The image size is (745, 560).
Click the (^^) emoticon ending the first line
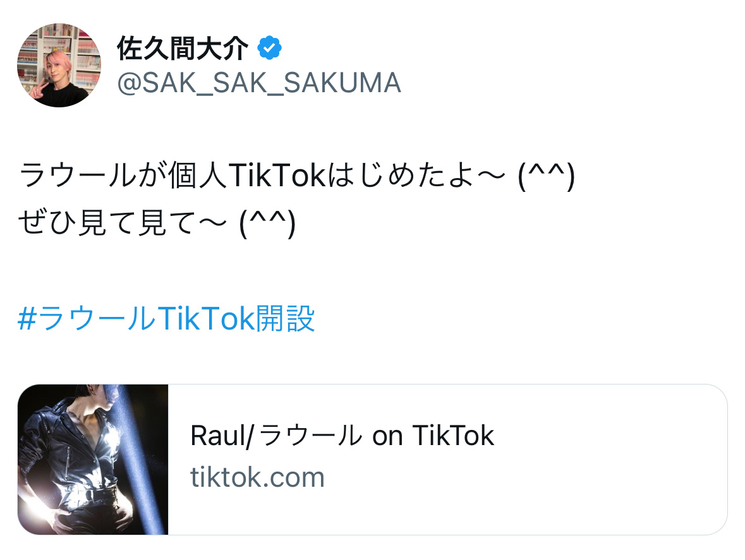[547, 176]
